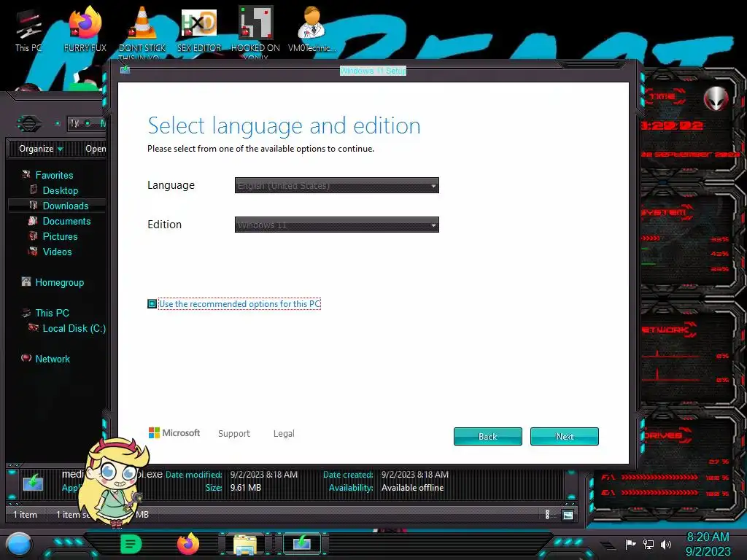Click the Star Butterfly desktop mascot
This screenshot has width=747, height=560.
pos(115,481)
